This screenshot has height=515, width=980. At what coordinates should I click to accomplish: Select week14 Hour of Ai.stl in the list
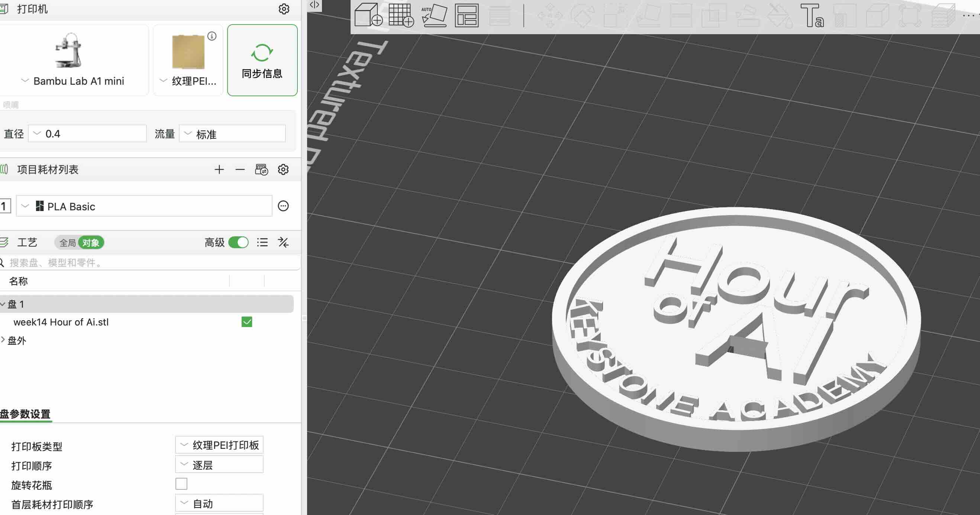point(61,322)
